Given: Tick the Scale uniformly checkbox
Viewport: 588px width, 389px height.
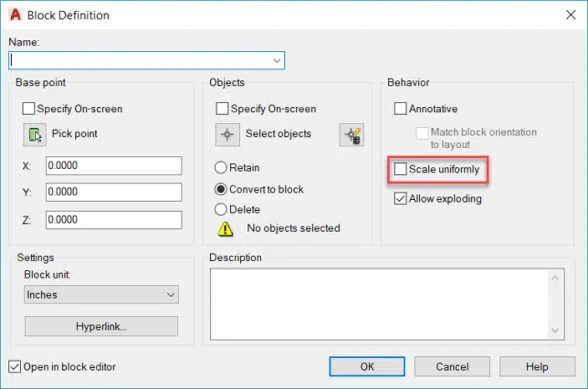Looking at the screenshot, I should point(400,169).
